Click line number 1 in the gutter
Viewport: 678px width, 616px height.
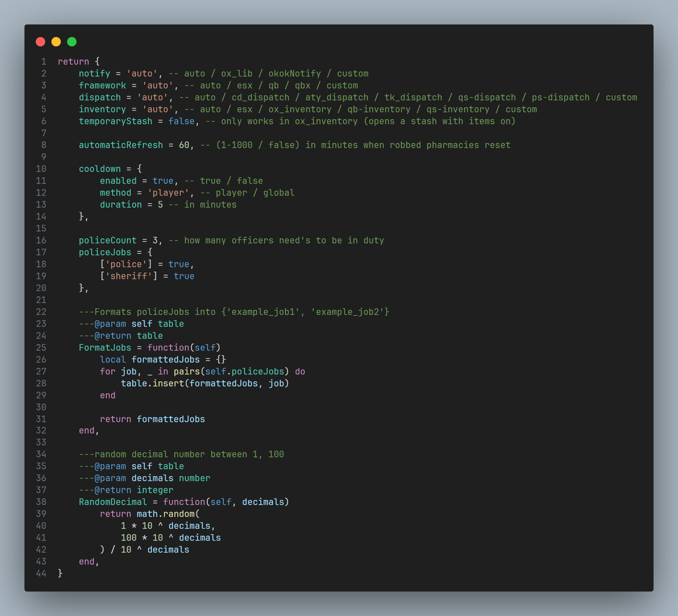43,61
